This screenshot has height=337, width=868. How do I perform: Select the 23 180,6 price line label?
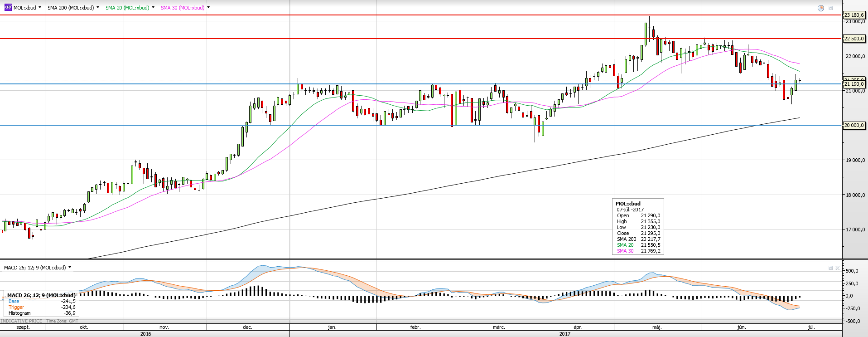854,15
